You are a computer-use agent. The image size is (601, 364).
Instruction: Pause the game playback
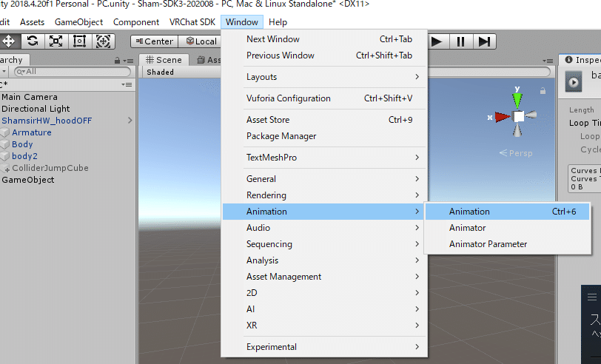pyautogui.click(x=460, y=41)
